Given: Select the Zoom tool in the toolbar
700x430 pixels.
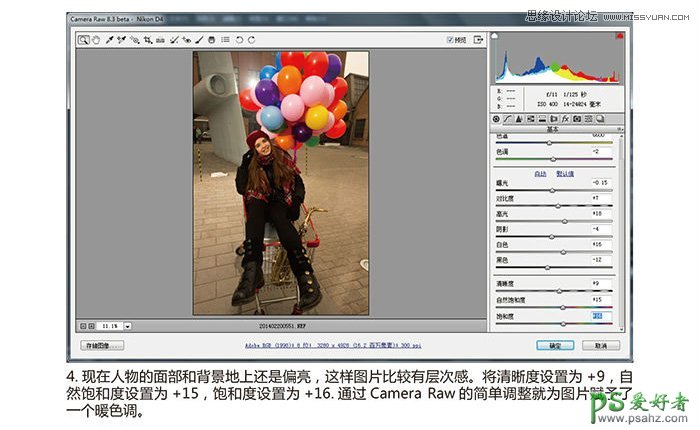Looking at the screenshot, I should [x=84, y=40].
